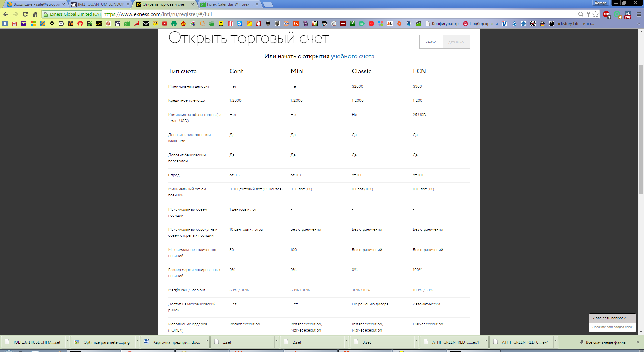
Task: Expand options for Карточка предпри docx download
Action: pyautogui.click(x=207, y=342)
